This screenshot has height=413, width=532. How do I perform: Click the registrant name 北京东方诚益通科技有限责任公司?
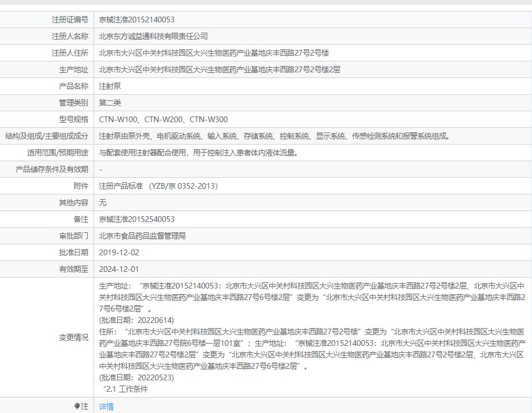153,36
